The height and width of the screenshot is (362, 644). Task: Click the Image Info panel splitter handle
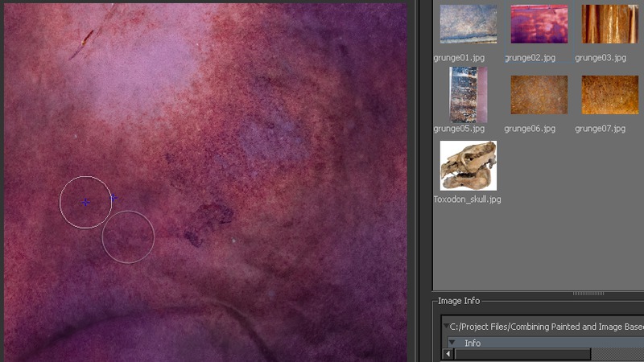coord(588,294)
